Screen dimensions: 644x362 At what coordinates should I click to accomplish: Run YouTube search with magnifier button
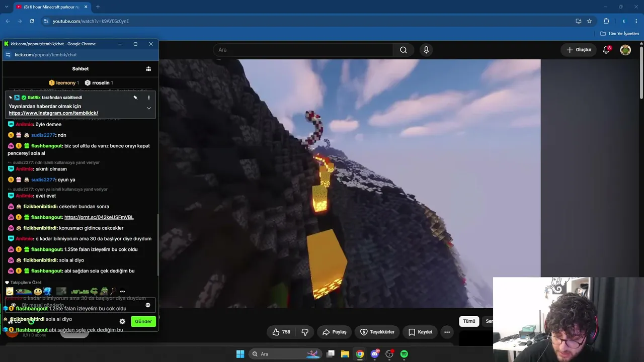[x=404, y=50]
